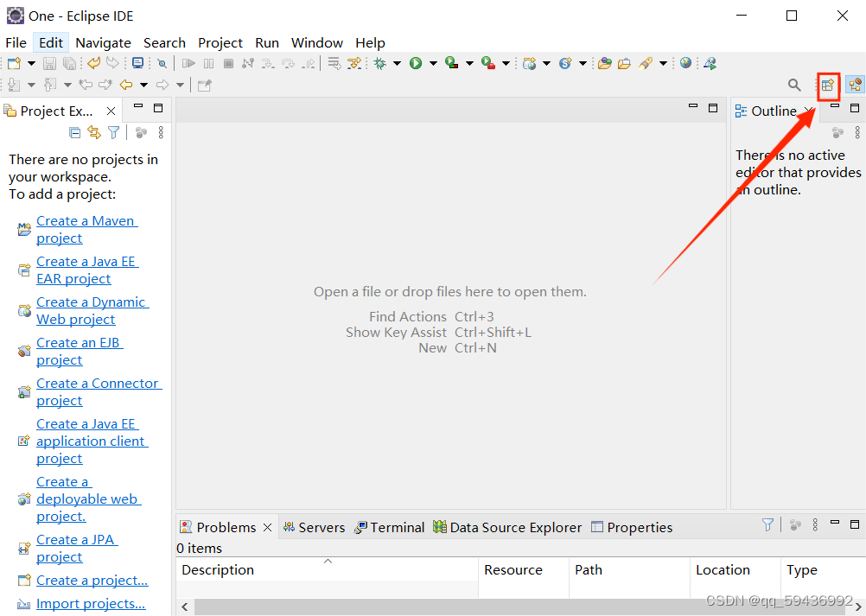Select the Java EE perspective button
Viewport: 866px width, 616px height.
(x=855, y=85)
